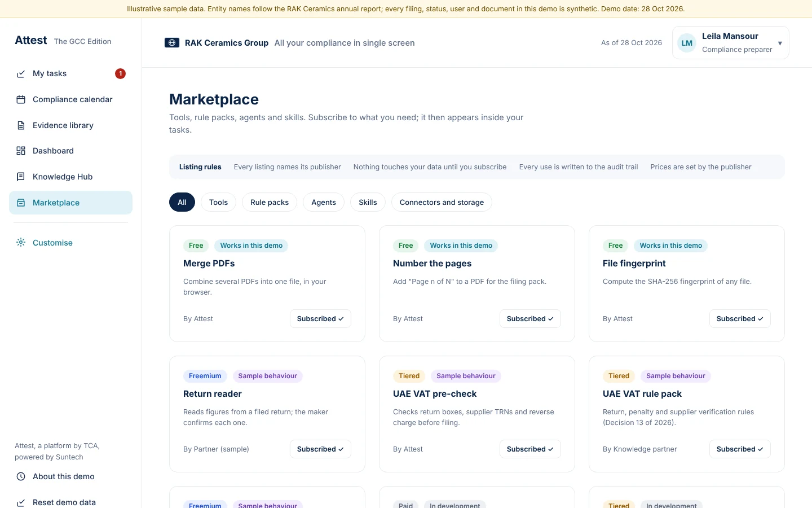Click Works in this demo badge on File fingerprint
812x508 pixels.
pyautogui.click(x=670, y=246)
